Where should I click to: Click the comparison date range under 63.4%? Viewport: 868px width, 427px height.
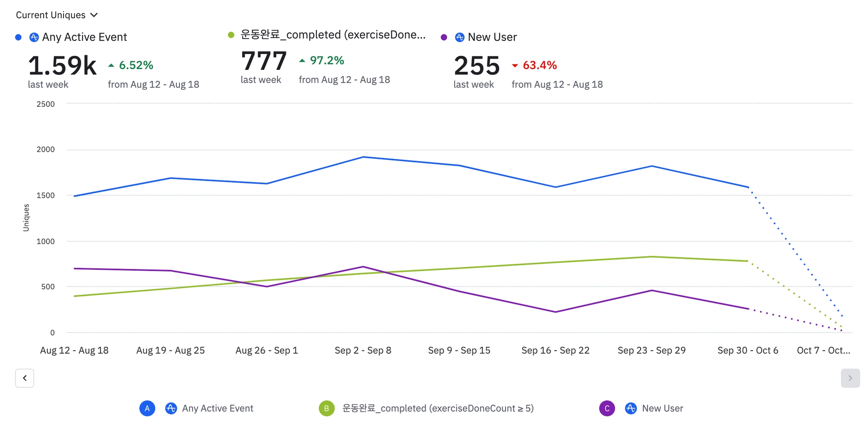(557, 84)
